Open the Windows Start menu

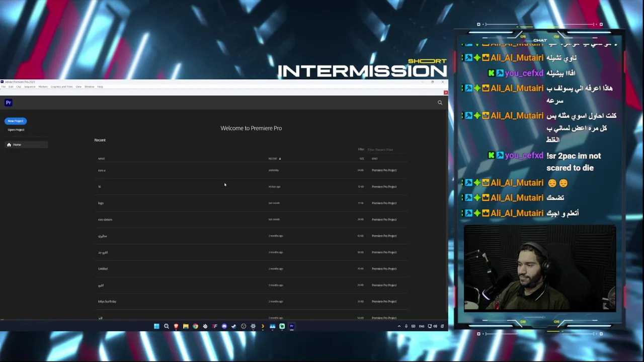pos(156,326)
